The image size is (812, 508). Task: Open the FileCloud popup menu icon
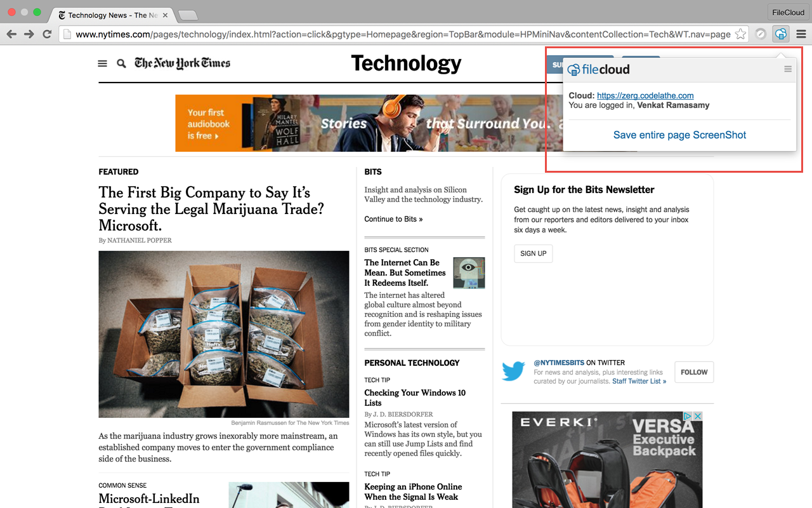pyautogui.click(x=788, y=69)
